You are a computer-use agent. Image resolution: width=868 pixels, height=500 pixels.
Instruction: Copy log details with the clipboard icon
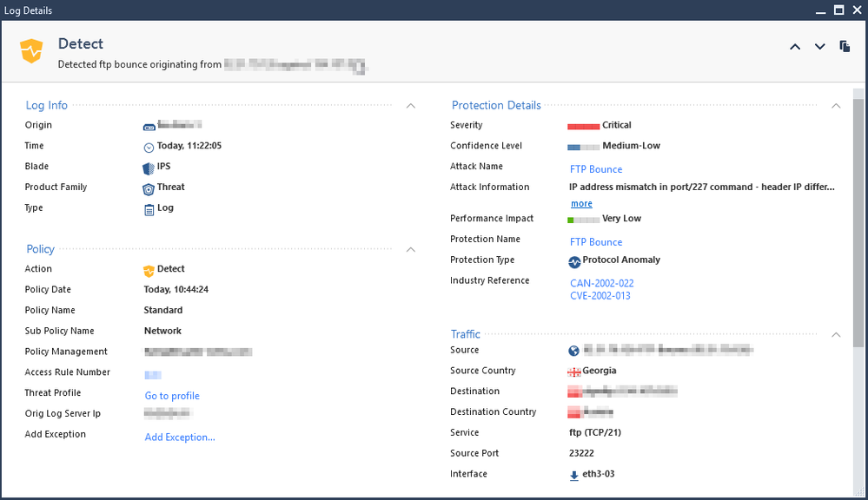[845, 47]
